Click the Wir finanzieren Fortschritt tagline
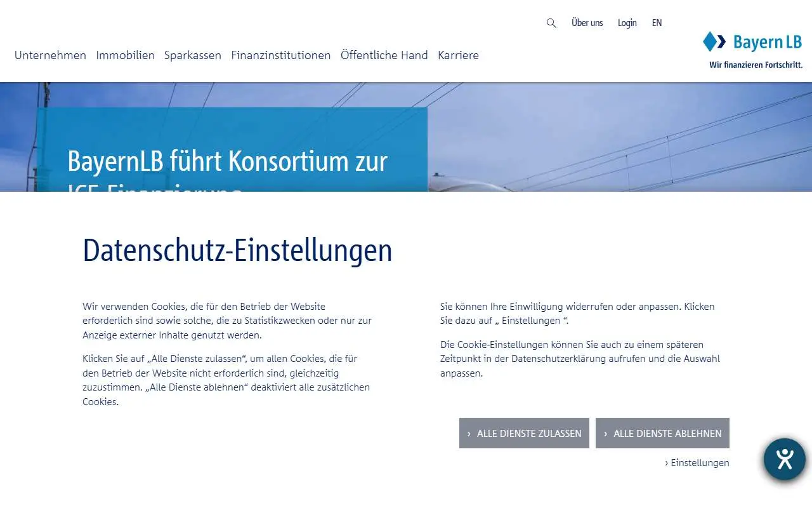This screenshot has height=508, width=812. tap(756, 65)
